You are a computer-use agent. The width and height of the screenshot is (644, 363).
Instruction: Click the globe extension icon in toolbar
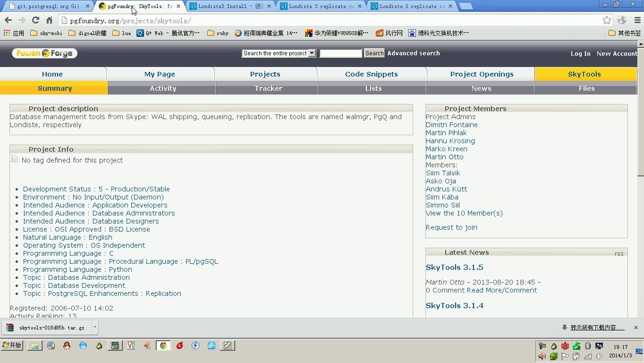(622, 20)
